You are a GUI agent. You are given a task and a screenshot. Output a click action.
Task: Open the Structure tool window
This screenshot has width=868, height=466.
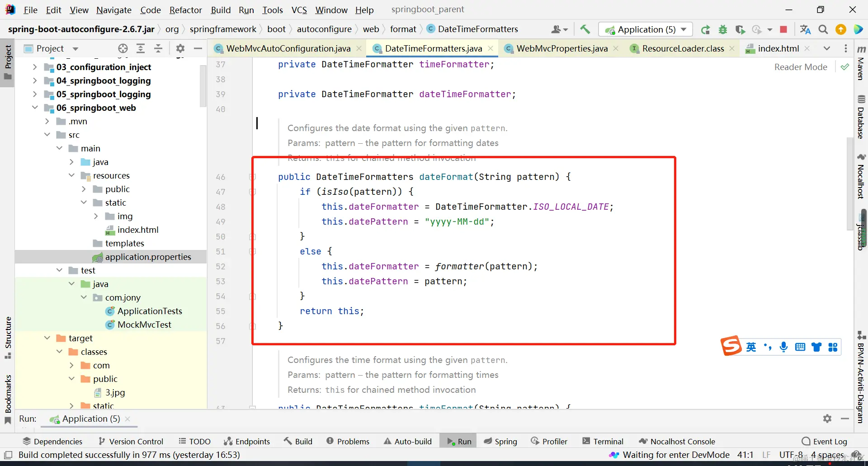tap(8, 338)
